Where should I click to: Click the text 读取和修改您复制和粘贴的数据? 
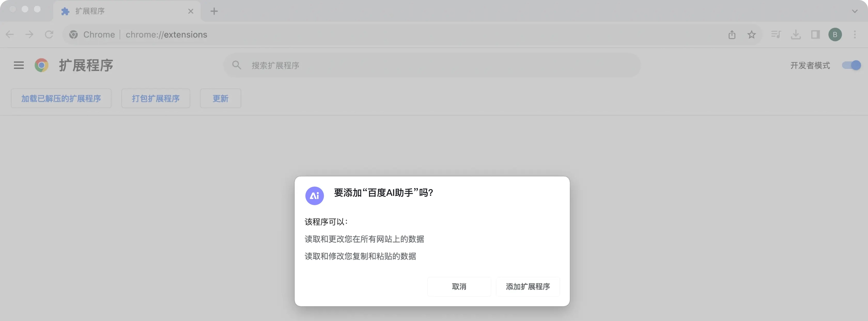tap(360, 256)
